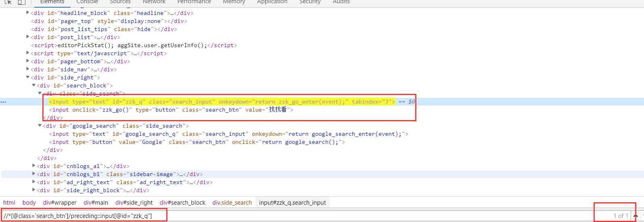The height and width of the screenshot is (222, 644).
Task: Collapse the google_search div node
Action: tap(40, 126)
